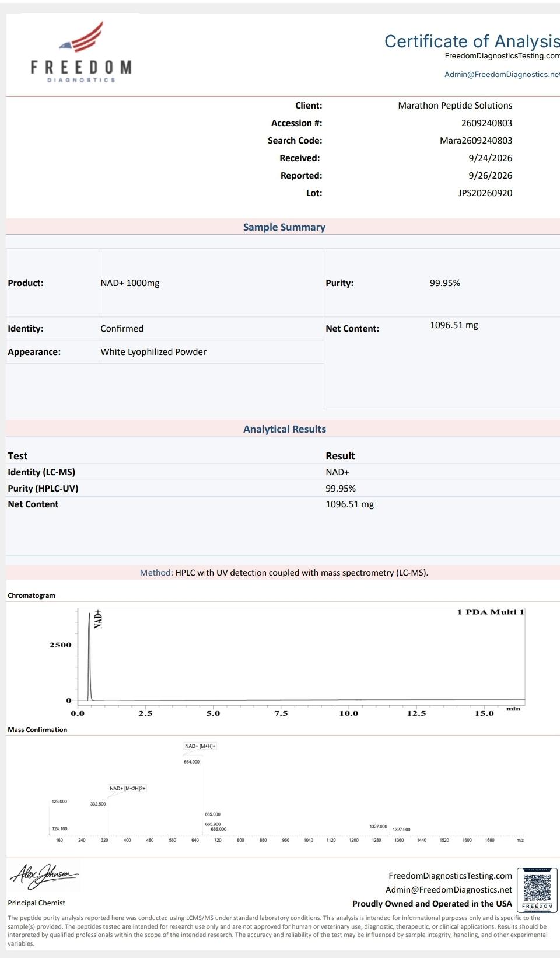Click the QR code at bottom right
This screenshot has height=958, width=560.
pos(537,890)
